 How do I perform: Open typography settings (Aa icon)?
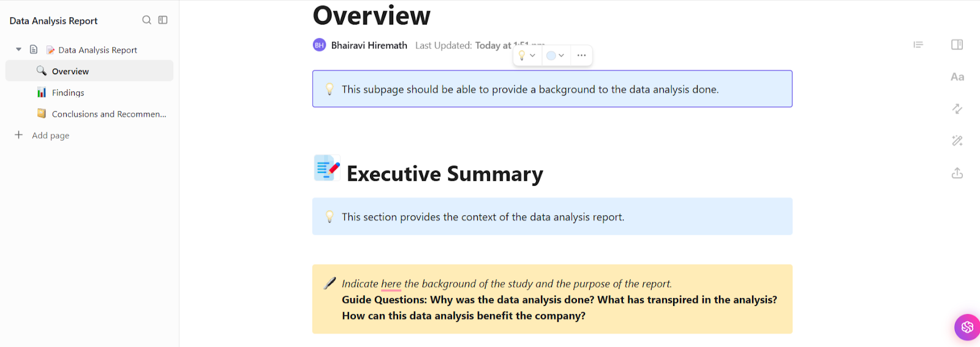pos(957,77)
